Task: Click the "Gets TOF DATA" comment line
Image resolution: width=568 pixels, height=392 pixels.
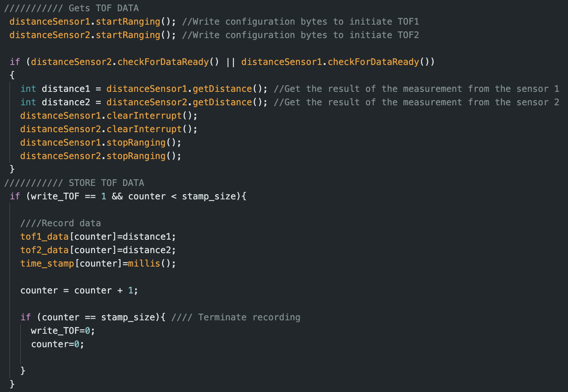Action: click(x=103, y=8)
